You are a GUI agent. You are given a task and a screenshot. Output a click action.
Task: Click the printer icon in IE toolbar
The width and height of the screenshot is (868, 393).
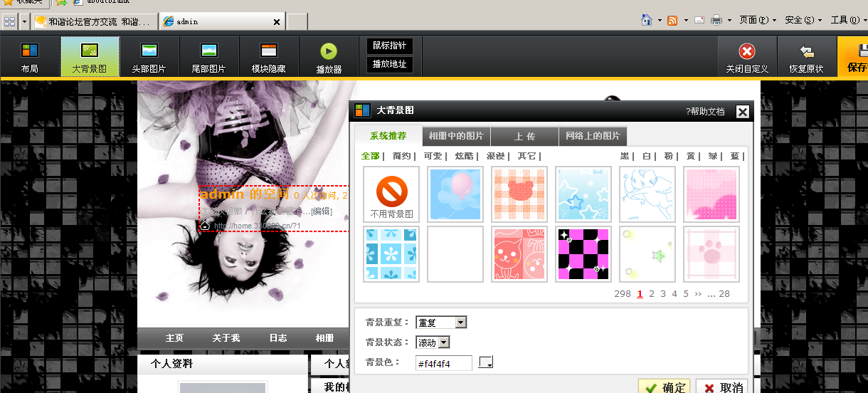click(x=717, y=20)
